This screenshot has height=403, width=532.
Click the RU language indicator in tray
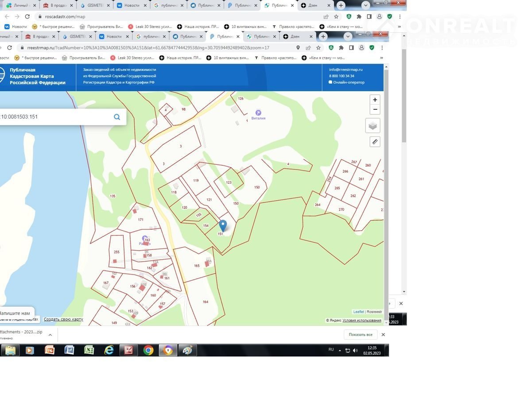[x=331, y=350]
